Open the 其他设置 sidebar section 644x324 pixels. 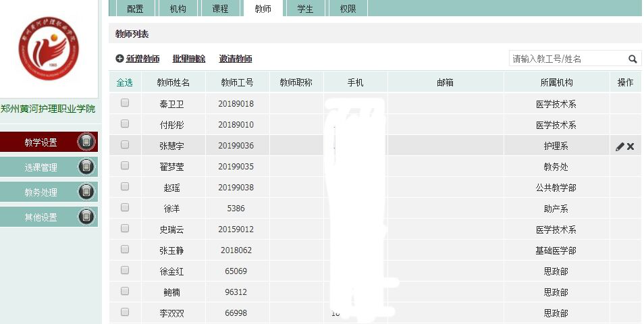41,217
